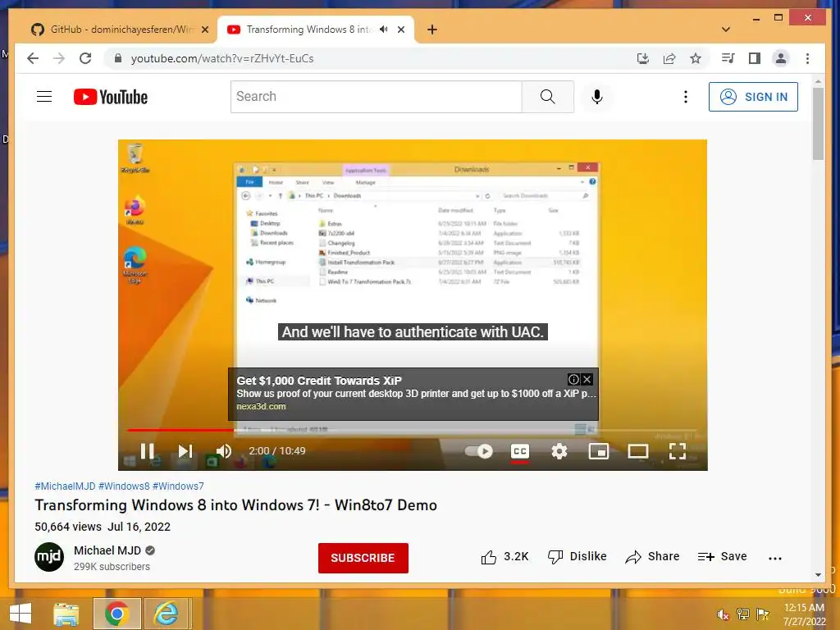The height and width of the screenshot is (630, 840).
Task: Click the muted speaker tray icon
Action: (723, 614)
